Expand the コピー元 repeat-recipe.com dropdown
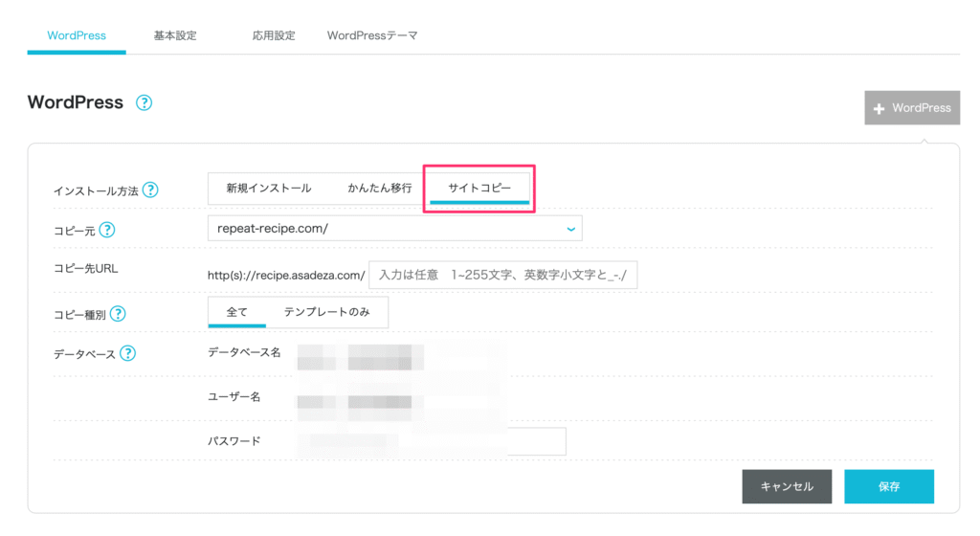 pyautogui.click(x=394, y=229)
